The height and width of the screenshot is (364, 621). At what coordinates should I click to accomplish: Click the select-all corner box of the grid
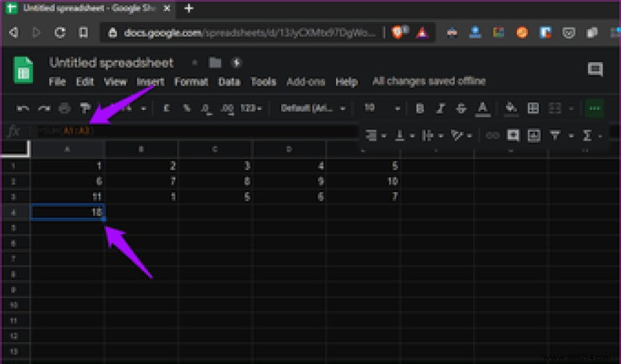tap(15, 148)
